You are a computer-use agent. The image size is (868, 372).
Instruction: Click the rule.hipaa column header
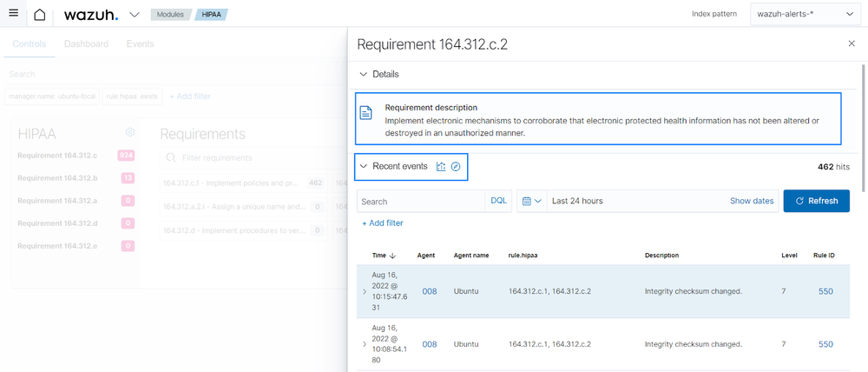523,256
